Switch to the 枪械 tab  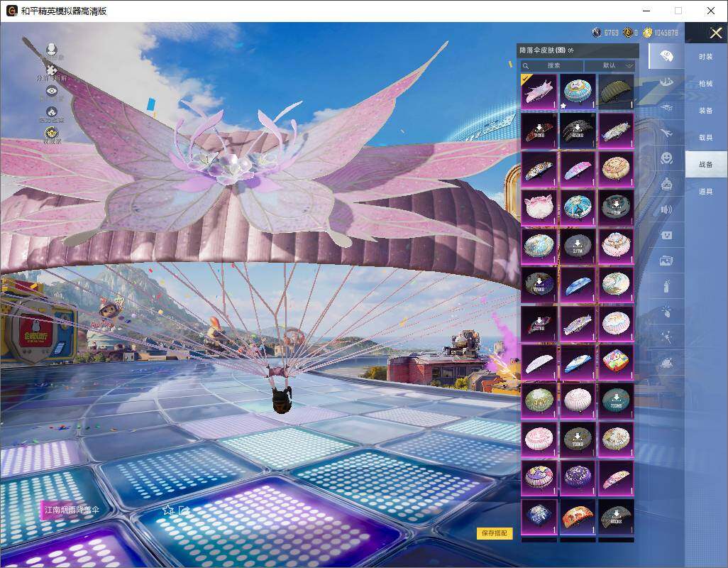[x=706, y=84]
